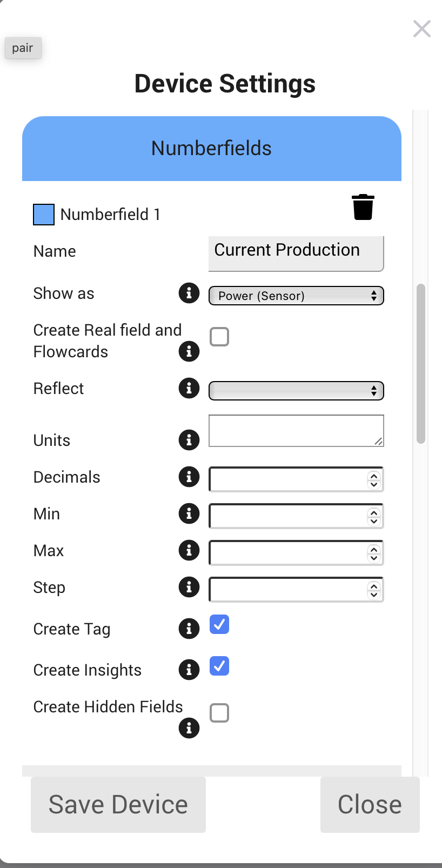Click the Save Device button
The image size is (442, 868).
[x=118, y=804]
